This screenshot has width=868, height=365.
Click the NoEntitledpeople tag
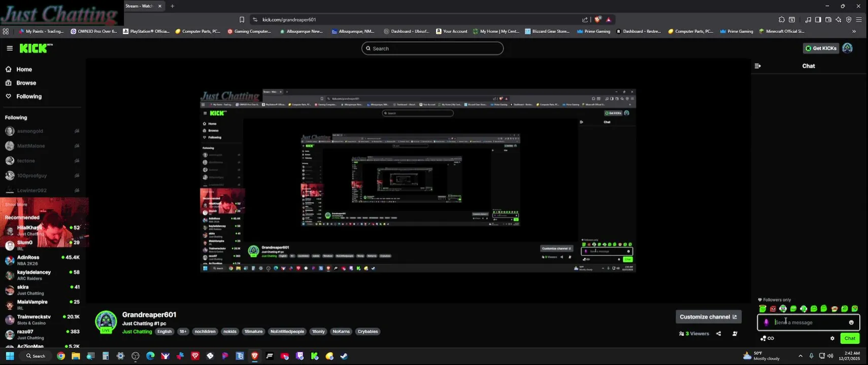coord(287,332)
